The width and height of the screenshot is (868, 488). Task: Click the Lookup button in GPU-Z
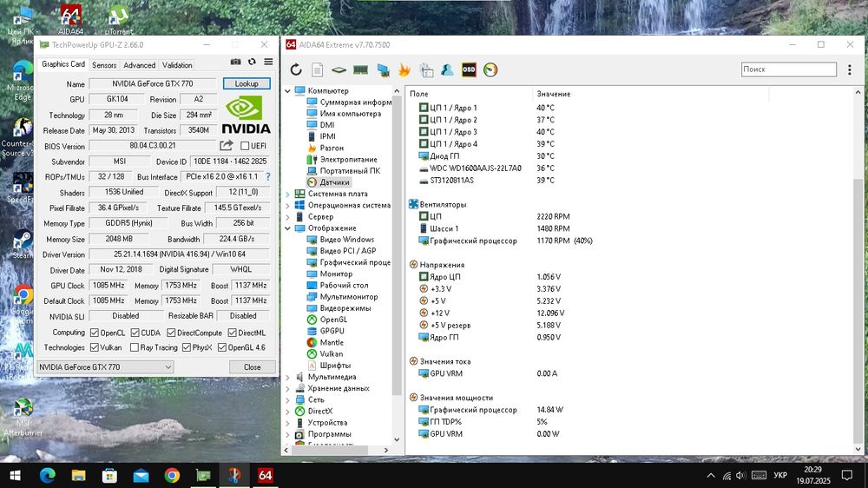pyautogui.click(x=247, y=83)
